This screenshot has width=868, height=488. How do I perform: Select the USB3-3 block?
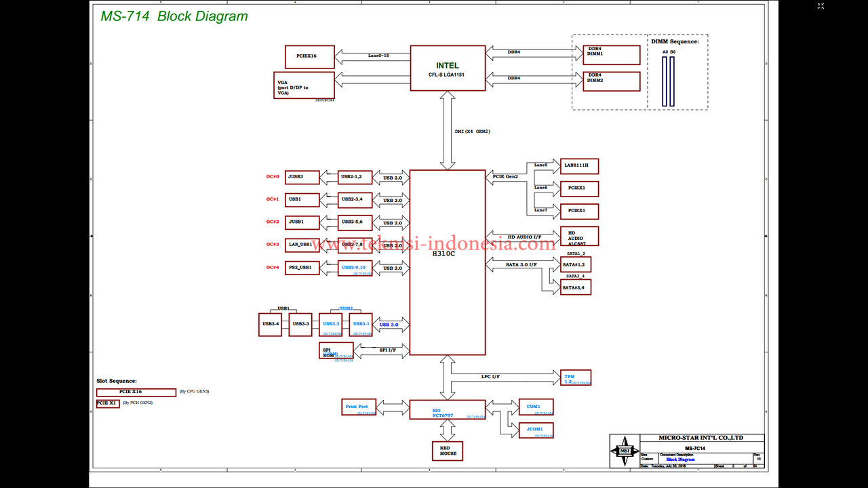(x=300, y=324)
